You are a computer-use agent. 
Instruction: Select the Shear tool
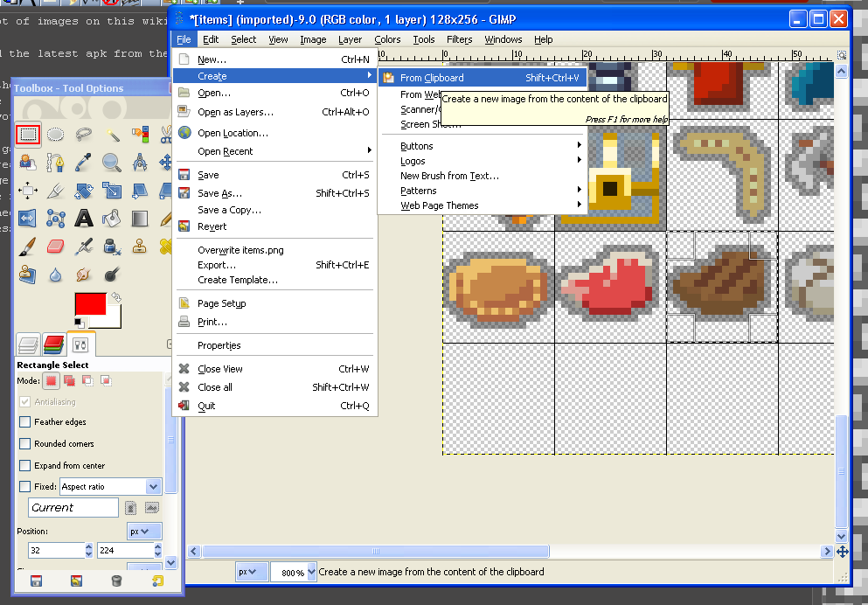point(140,191)
